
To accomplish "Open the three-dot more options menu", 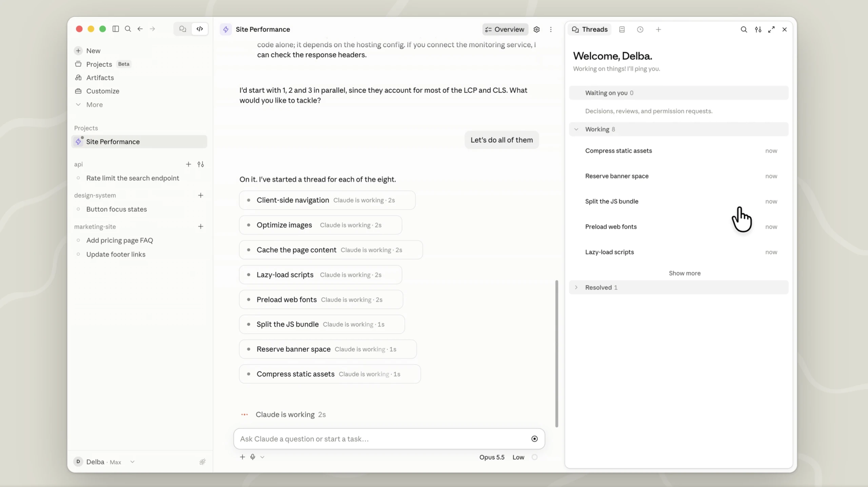I will point(551,29).
